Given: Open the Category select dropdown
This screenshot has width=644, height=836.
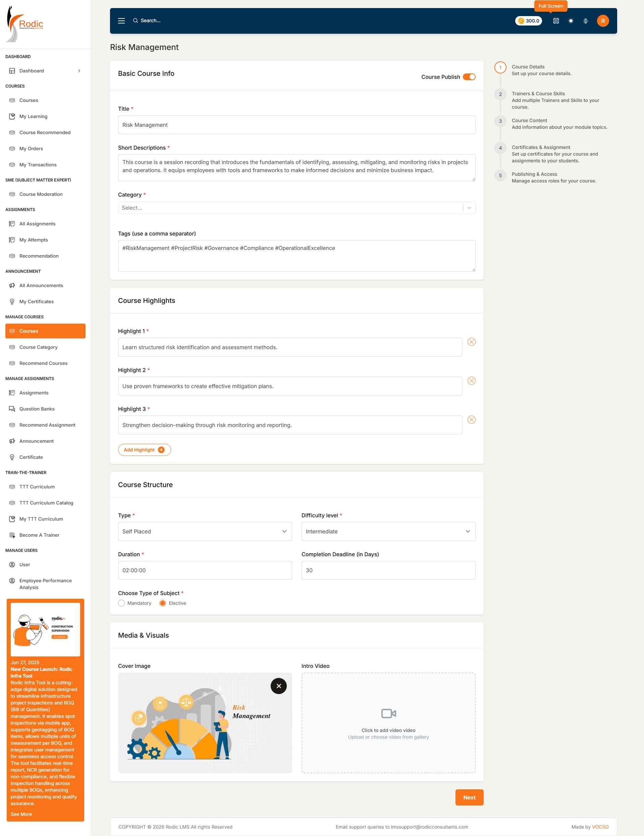Looking at the screenshot, I should click(x=297, y=208).
